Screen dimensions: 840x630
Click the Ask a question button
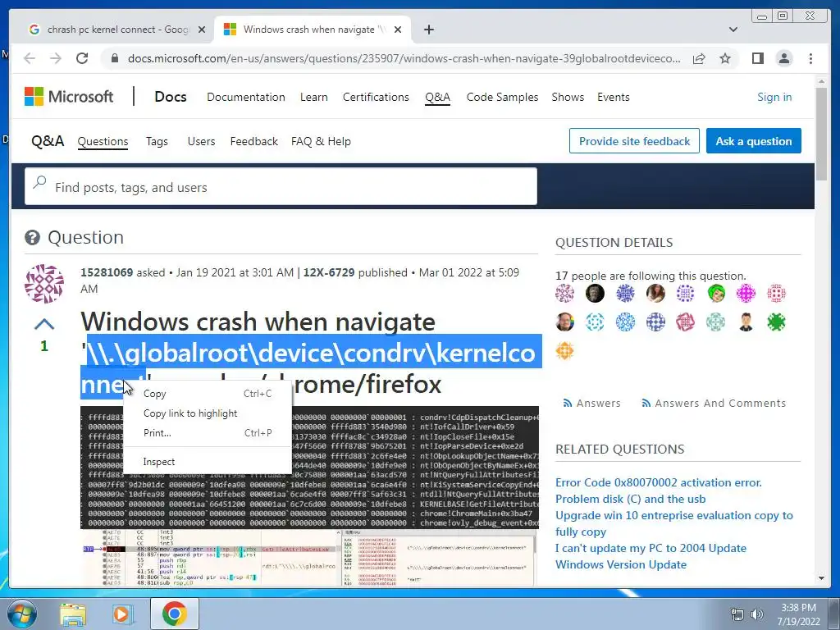754,141
